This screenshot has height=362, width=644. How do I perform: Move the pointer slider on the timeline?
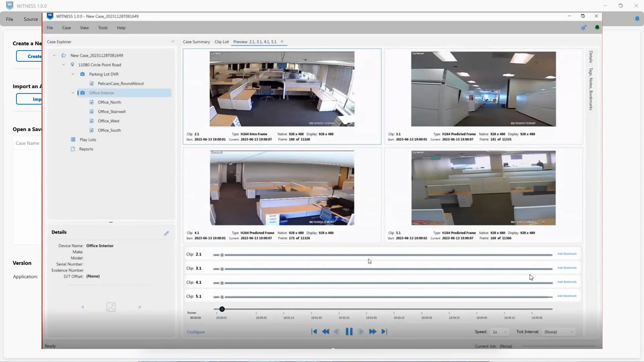click(221, 309)
